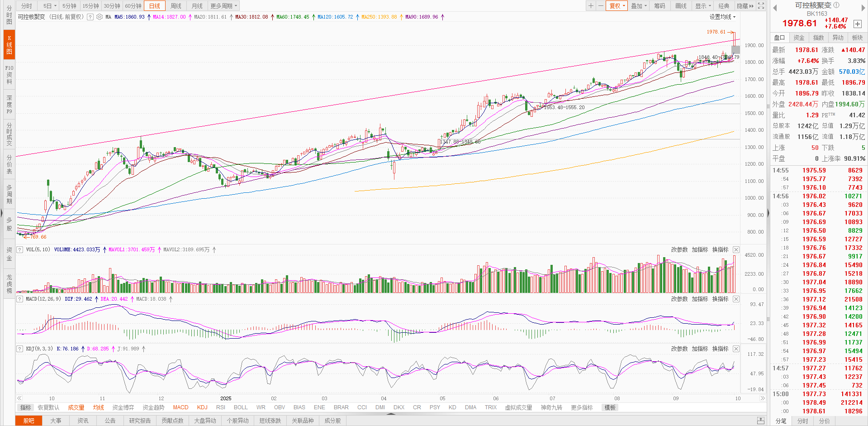The width and height of the screenshot is (868, 426).
Task: Click 改参数 on the MACD panel
Action: (679, 299)
